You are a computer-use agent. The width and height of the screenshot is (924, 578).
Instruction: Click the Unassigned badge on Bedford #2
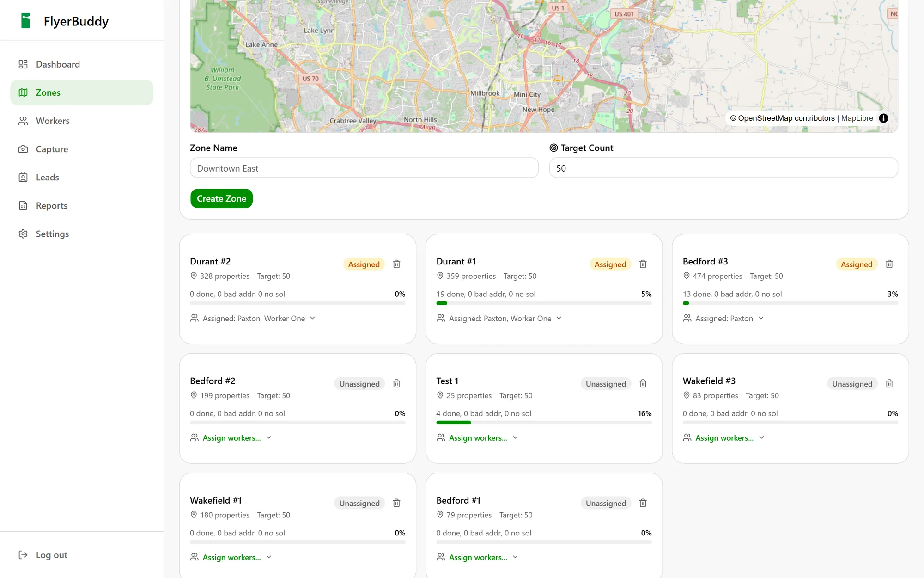tap(359, 383)
